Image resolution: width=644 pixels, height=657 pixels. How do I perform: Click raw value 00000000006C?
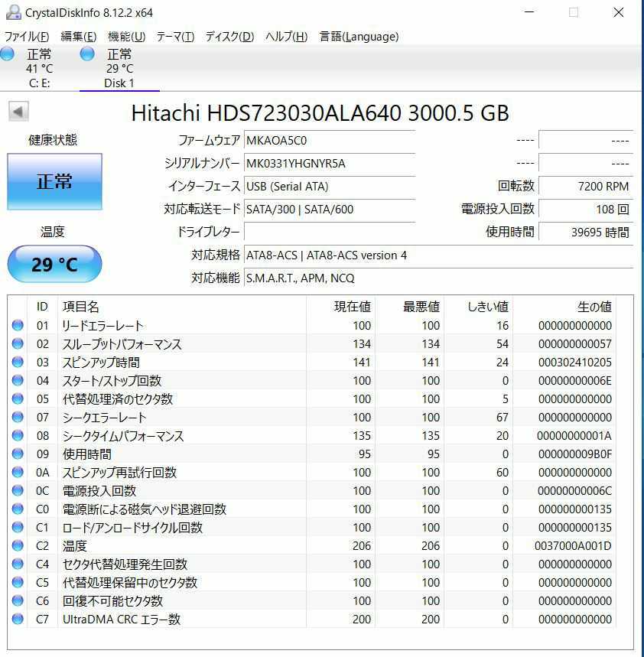point(575,491)
